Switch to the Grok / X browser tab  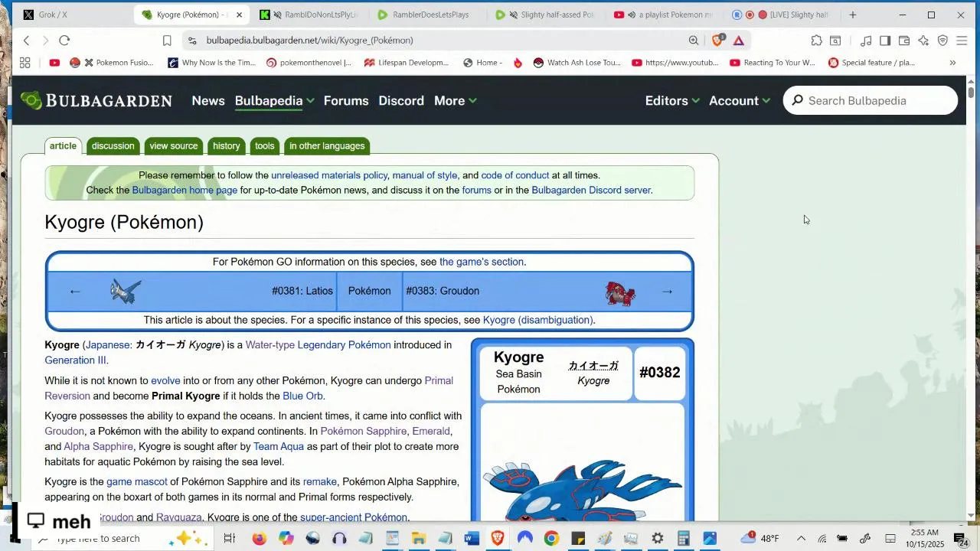73,15
